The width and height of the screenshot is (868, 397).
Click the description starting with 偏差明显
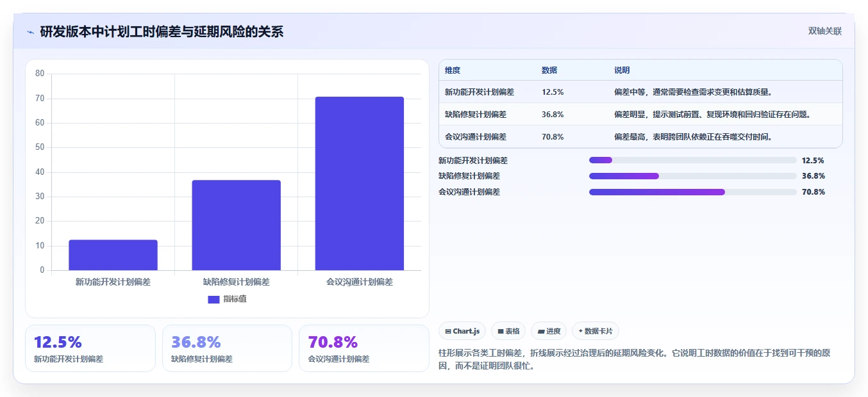click(x=713, y=115)
